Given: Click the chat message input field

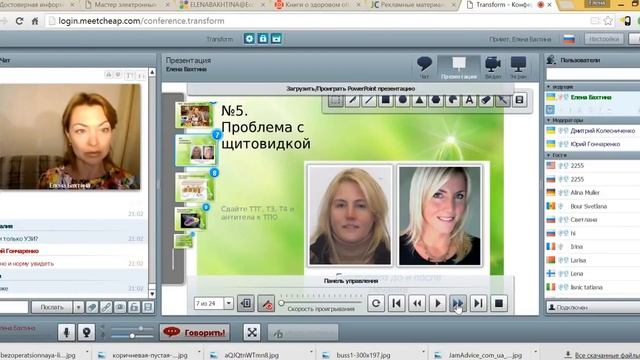Looking at the screenshot, I should (13, 307).
